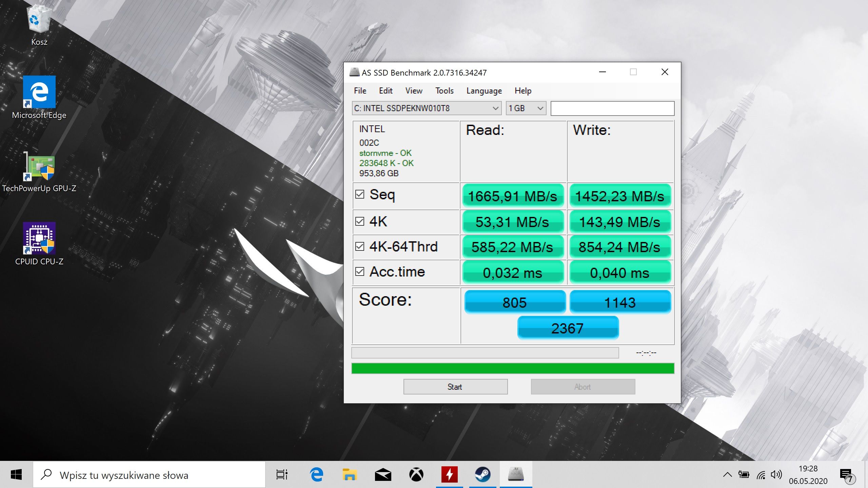Image resolution: width=868 pixels, height=488 pixels.
Task: Open the red lightning app on taskbar
Action: [449, 474]
